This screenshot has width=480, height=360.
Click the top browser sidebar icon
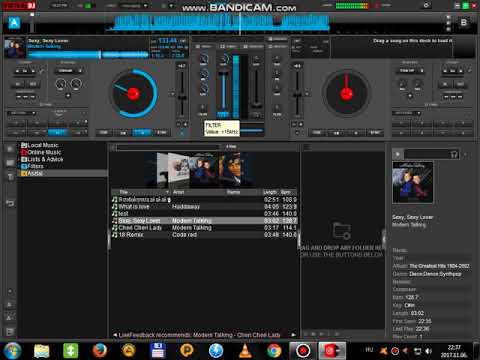coord(10,149)
